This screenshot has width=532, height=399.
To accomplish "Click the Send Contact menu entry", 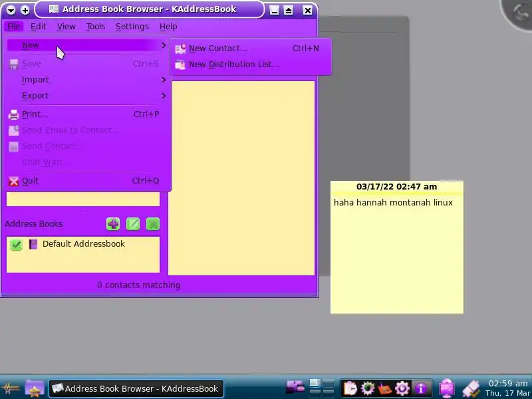I will pyautogui.click(x=88, y=146).
